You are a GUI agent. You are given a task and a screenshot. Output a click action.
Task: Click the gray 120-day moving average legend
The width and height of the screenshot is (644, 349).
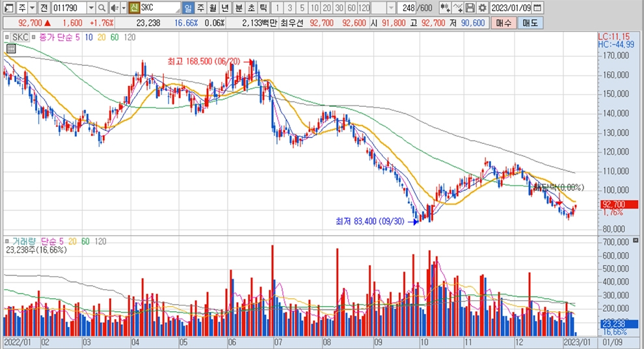[129, 37]
